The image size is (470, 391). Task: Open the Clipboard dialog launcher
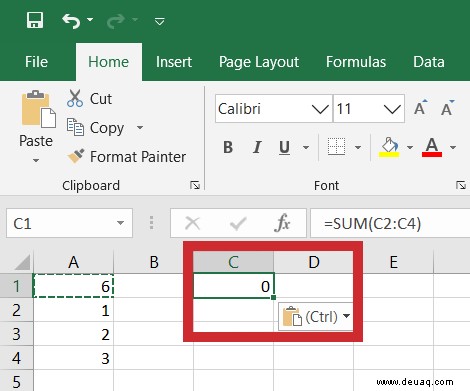(x=195, y=185)
